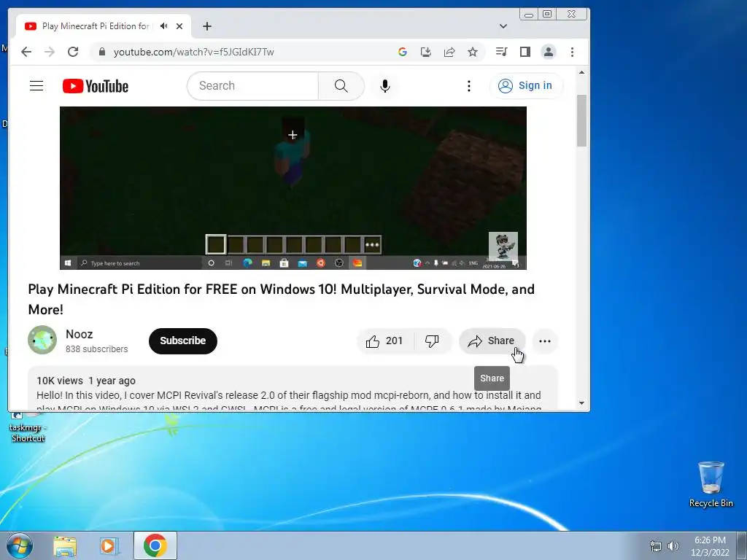
Task: Click the Chrome taskbar button
Action: click(155, 545)
